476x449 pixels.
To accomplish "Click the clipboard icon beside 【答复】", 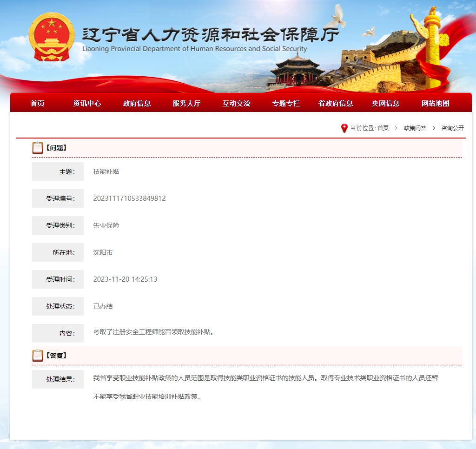I will click(38, 356).
